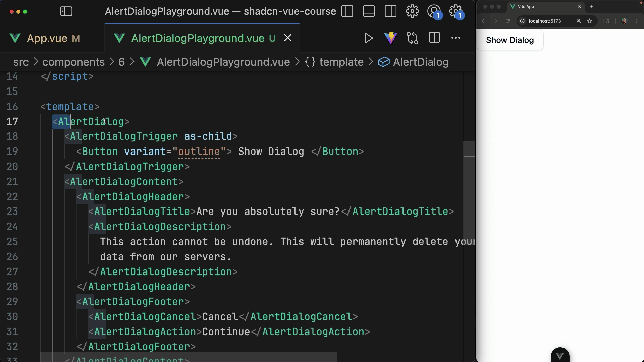Screen dimensions: 644x362
Task: Click the "outline" variant value
Action: [x=199, y=152]
